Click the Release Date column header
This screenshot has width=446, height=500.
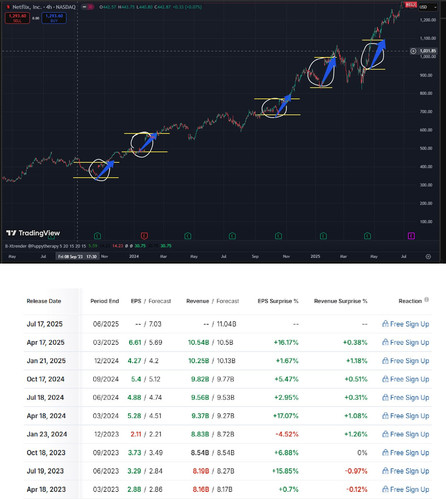[x=44, y=301]
